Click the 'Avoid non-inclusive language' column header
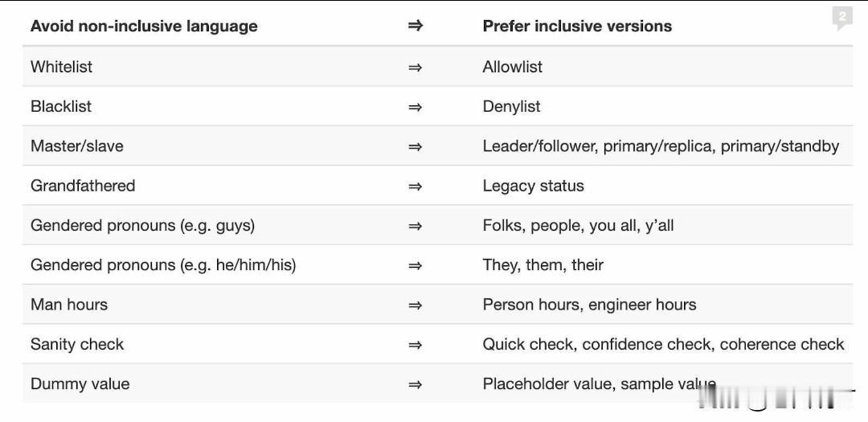Image resolution: width=868 pixels, height=422 pixels. click(x=144, y=26)
